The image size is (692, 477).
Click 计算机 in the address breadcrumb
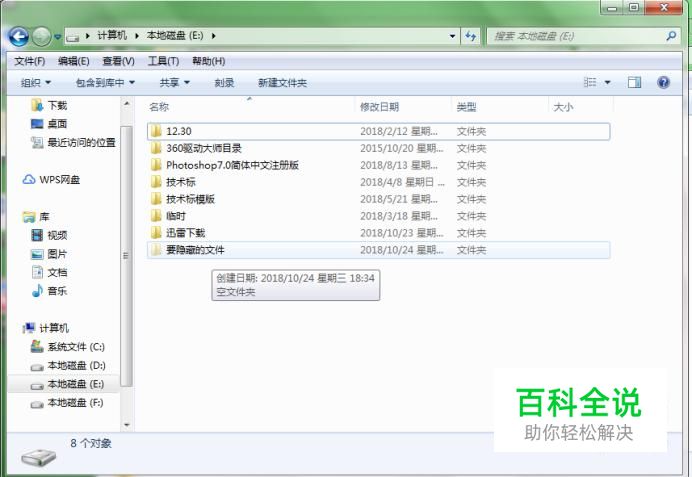pos(112,35)
